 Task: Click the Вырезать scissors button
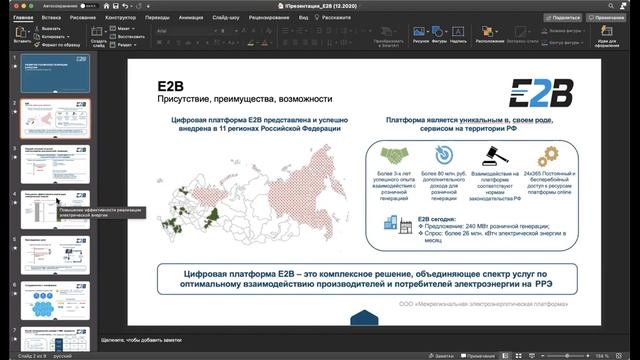pos(47,29)
